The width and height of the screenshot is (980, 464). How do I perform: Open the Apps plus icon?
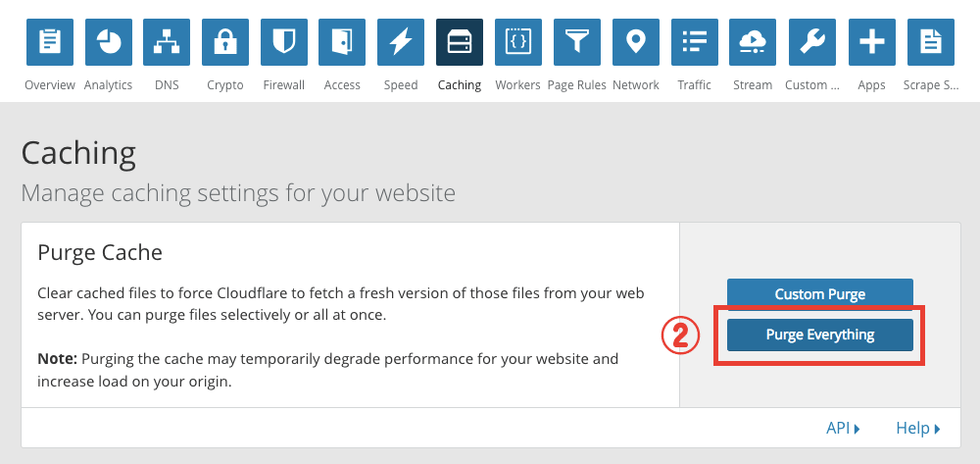(872, 42)
